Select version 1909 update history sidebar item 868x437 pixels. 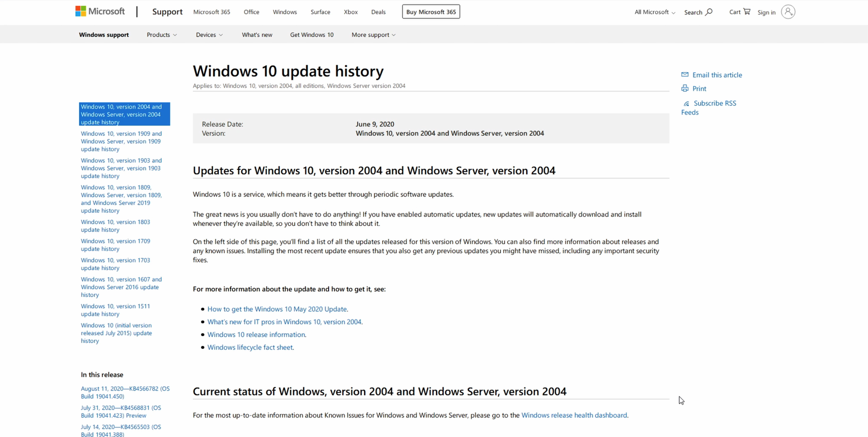click(121, 141)
